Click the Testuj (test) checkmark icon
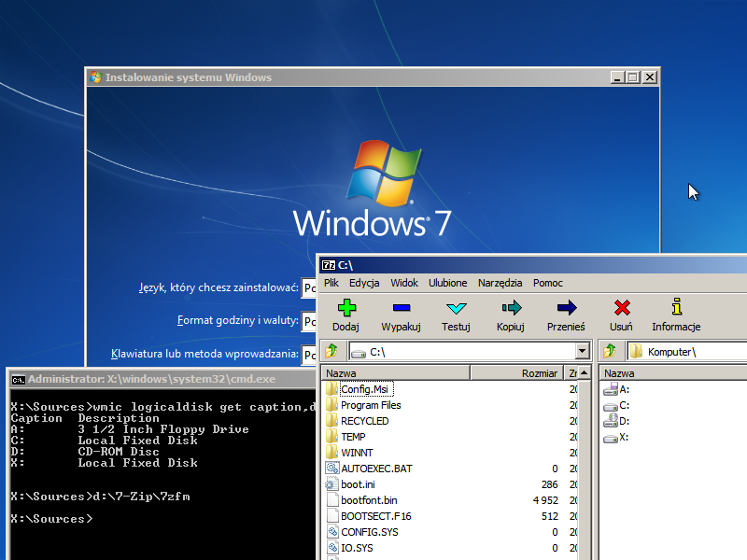 click(x=456, y=308)
